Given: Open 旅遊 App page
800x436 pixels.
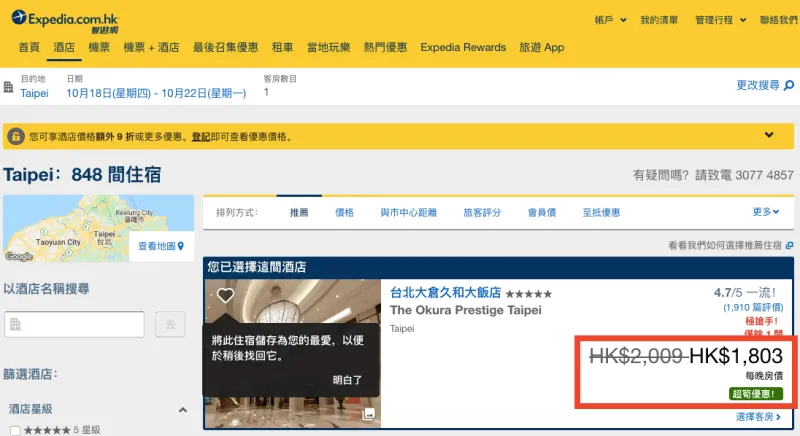Looking at the screenshot, I should pos(542,47).
